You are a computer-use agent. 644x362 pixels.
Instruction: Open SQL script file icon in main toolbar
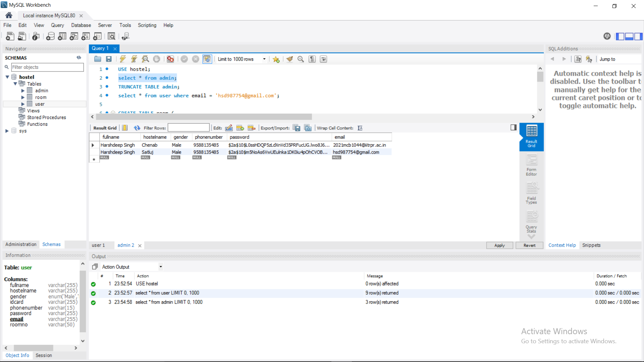[22, 36]
